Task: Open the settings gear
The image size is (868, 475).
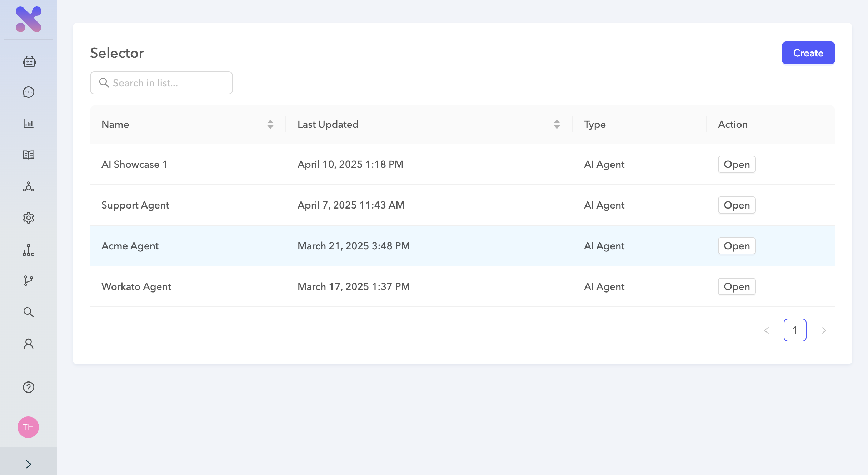Action: (29, 218)
